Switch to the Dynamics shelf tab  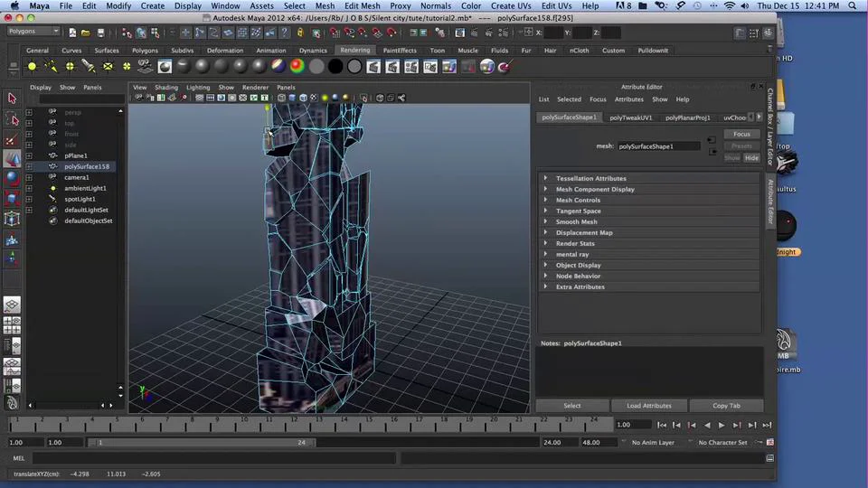(x=313, y=51)
